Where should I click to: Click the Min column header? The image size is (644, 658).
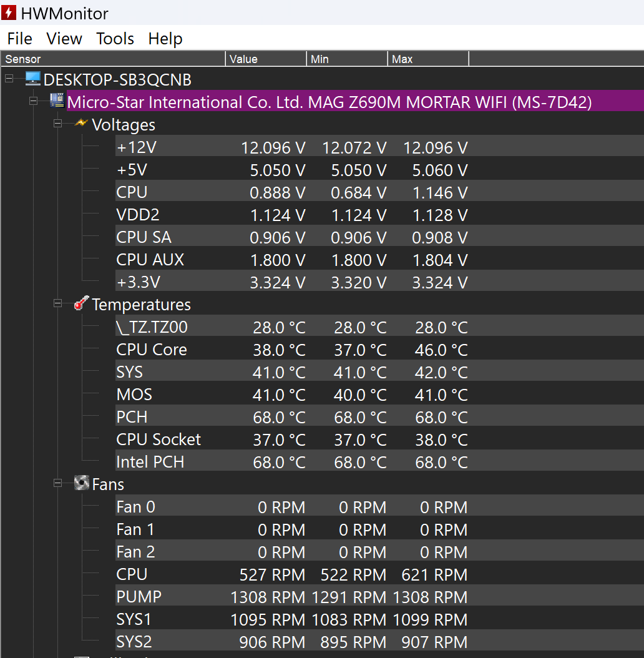point(347,59)
